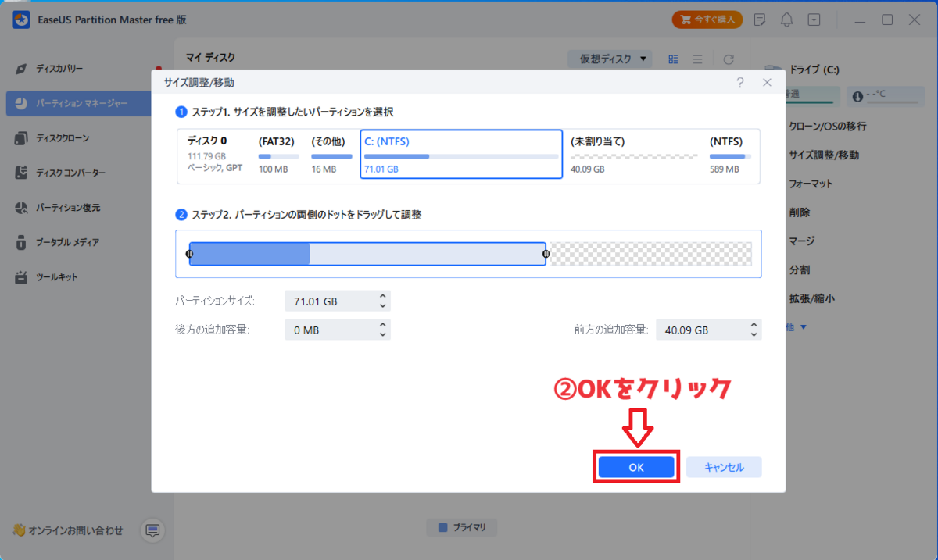The height and width of the screenshot is (560, 938).
Task: Click 拡張/縮小 in right panel
Action: point(811,299)
